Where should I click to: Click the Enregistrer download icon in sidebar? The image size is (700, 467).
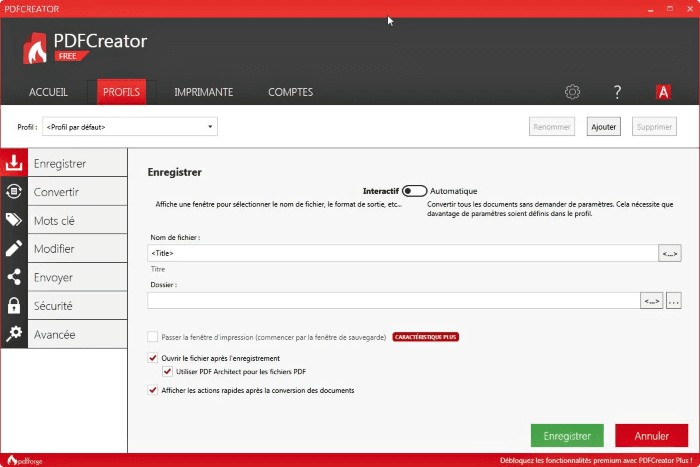click(x=14, y=163)
